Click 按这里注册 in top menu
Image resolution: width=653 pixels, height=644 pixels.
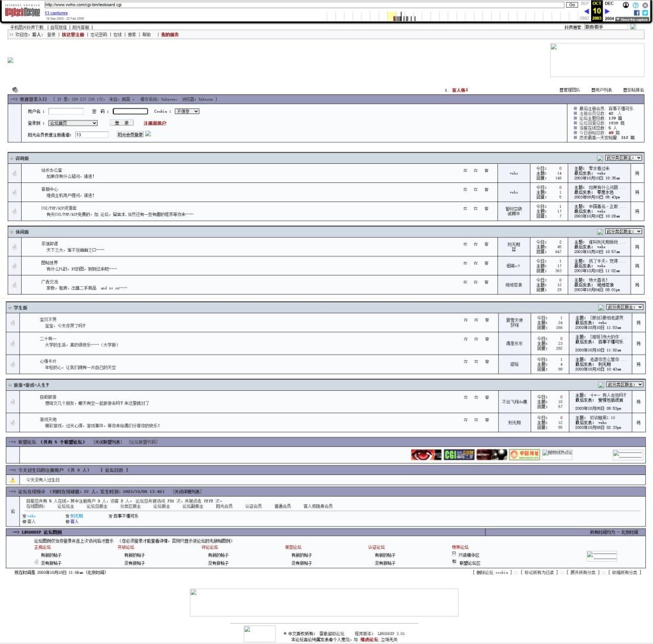[73, 34]
